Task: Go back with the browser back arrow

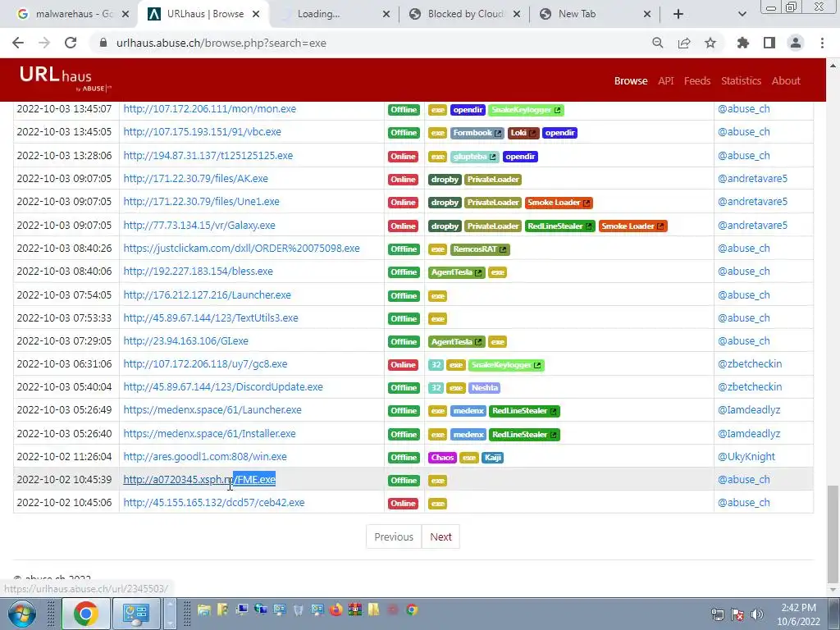Action: coord(18,43)
